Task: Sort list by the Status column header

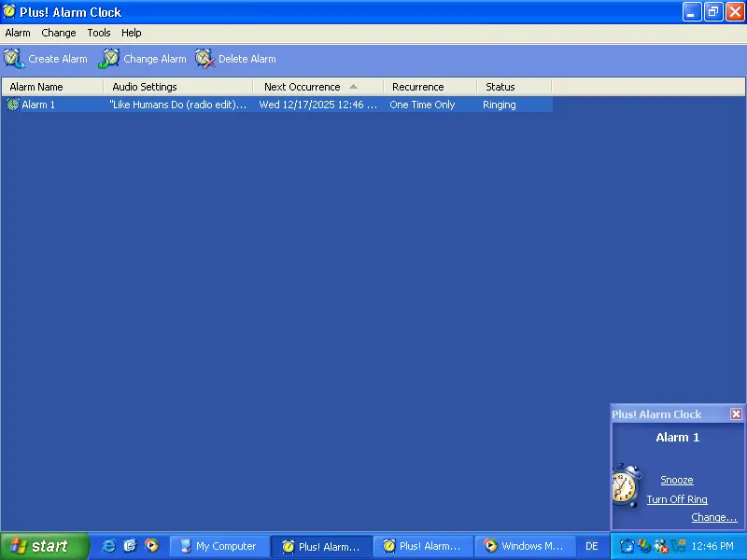Action: click(x=500, y=87)
